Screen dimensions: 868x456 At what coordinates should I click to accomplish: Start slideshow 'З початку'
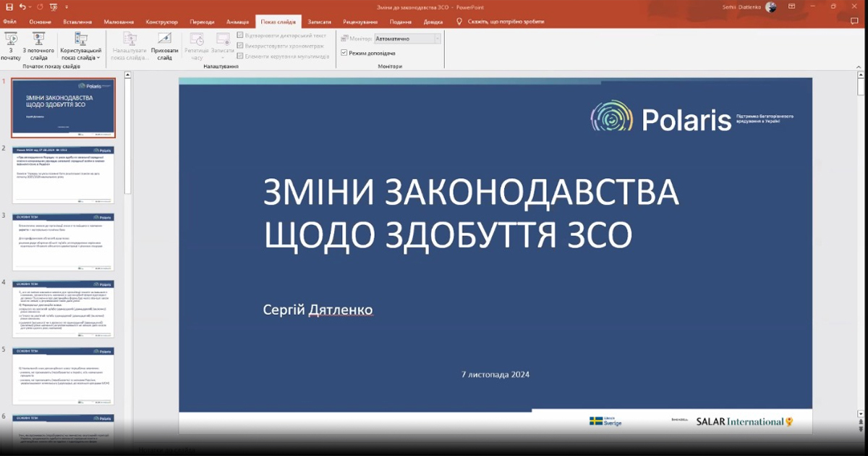click(11, 46)
